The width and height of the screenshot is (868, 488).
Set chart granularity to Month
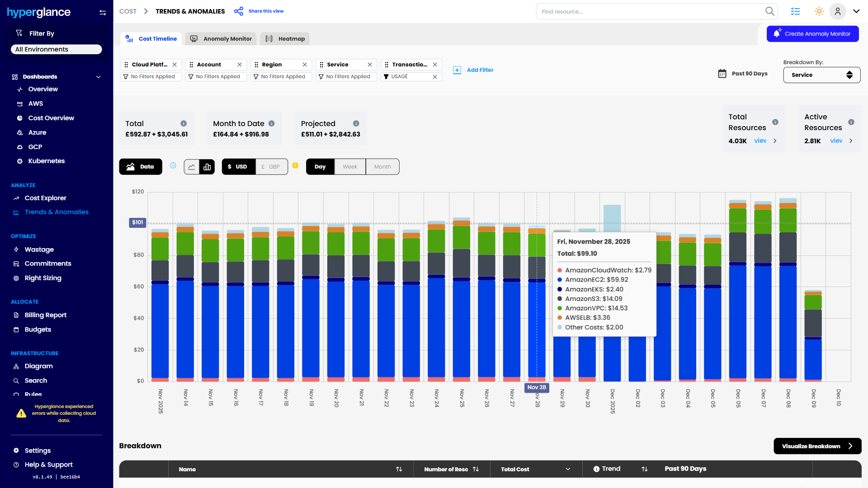pyautogui.click(x=382, y=167)
